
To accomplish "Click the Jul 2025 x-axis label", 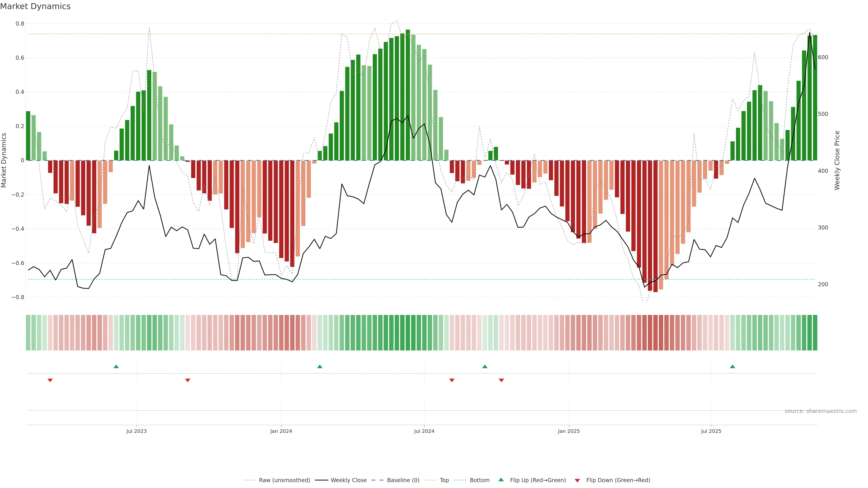I will (711, 431).
